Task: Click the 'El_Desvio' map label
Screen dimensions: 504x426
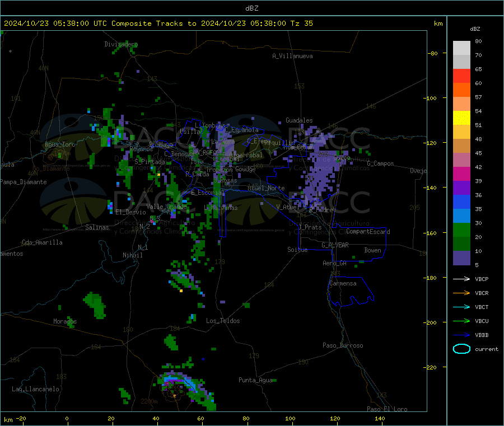Action: [x=130, y=212]
